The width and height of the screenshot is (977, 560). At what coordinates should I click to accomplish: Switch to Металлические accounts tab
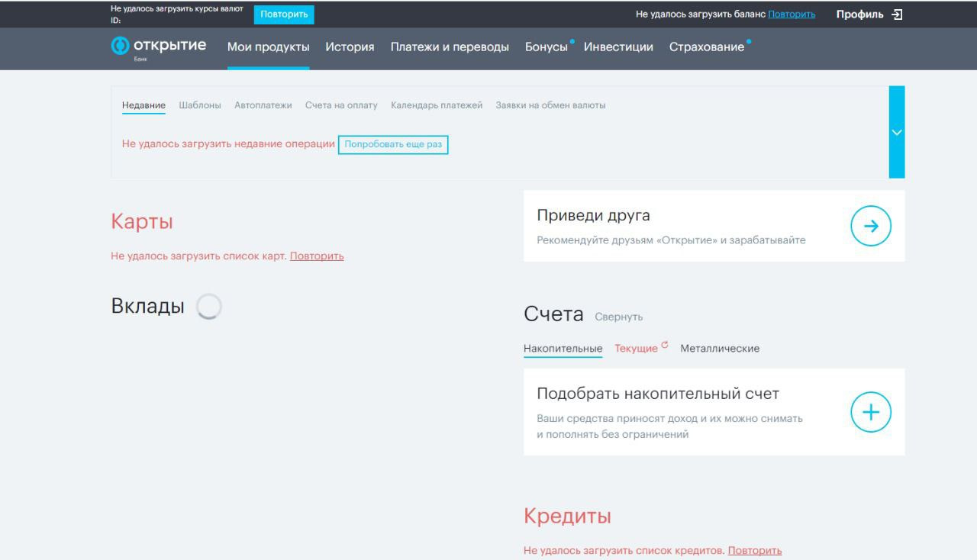click(x=720, y=349)
